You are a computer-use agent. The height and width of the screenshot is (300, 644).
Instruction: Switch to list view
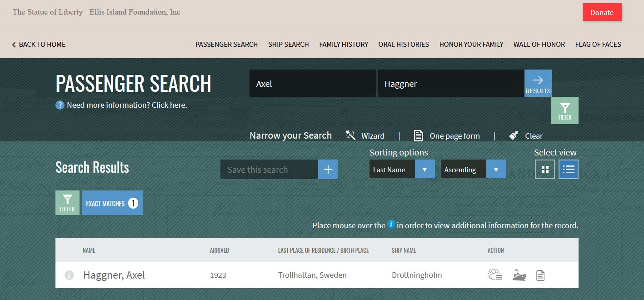[569, 170]
